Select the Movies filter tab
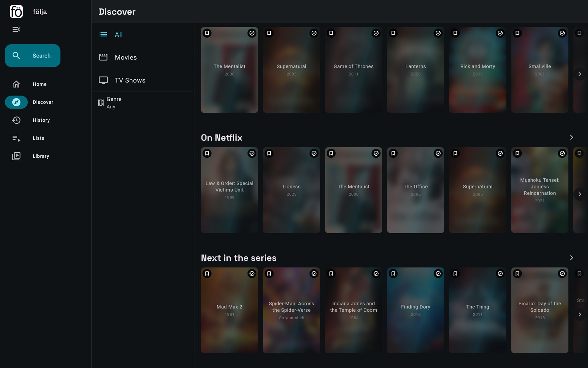The image size is (588, 368). click(143, 57)
